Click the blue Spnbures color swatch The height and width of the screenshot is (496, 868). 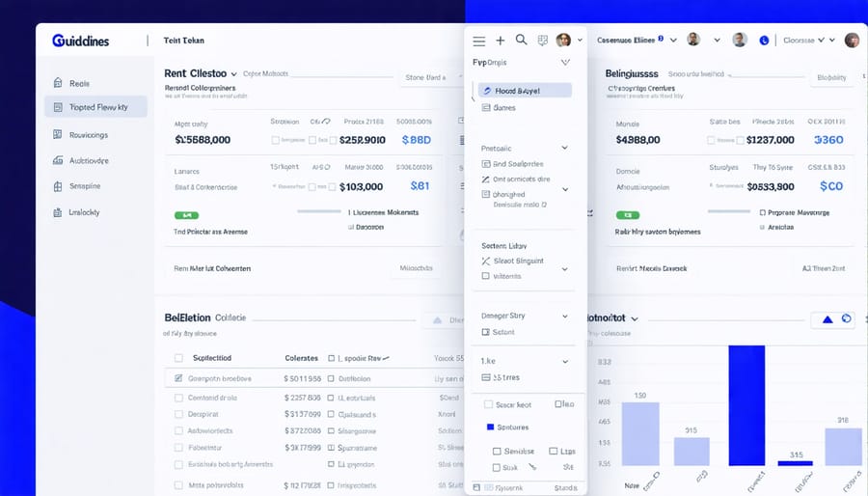490,427
